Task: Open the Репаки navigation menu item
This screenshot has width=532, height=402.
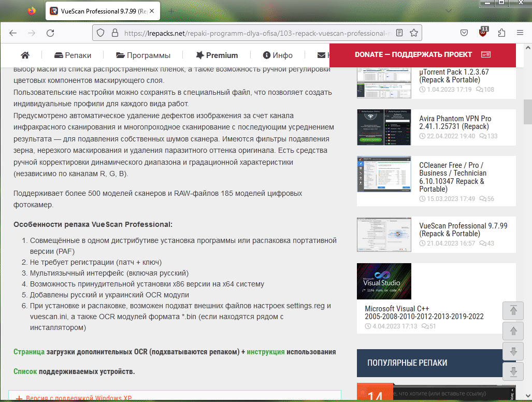Action: [73, 55]
